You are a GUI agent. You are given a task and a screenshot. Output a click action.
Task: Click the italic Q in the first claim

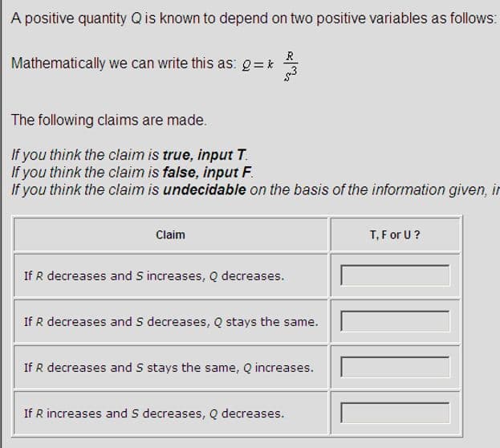(x=213, y=276)
